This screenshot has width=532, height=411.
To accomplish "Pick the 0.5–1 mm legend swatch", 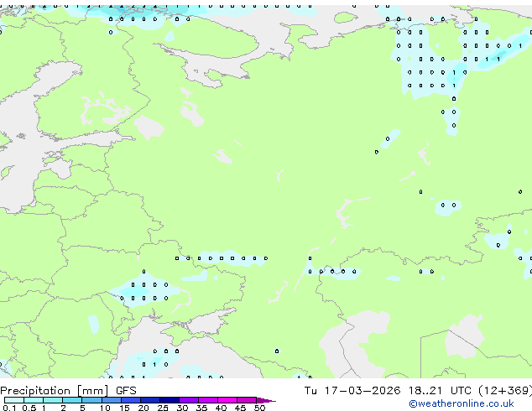I will point(34,400).
